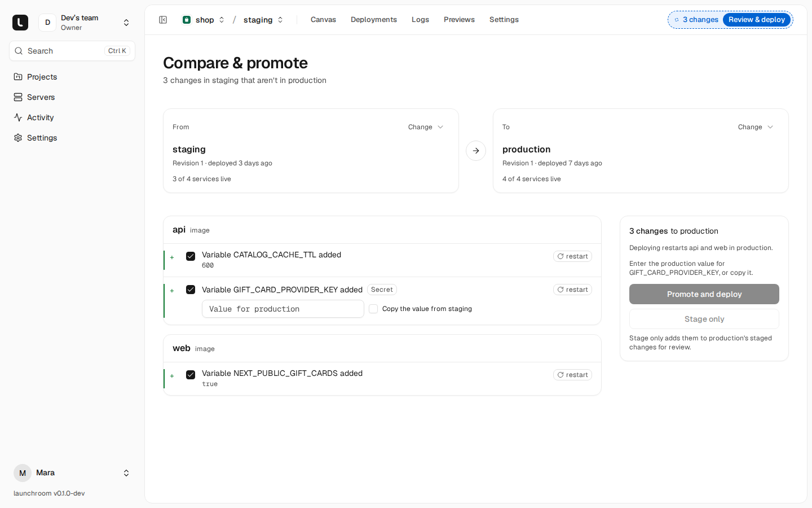This screenshot has height=508, width=812.
Task: Click the restart badge for NEXT_PUBLIC_GIFT_CARDS
Action: [572, 375]
